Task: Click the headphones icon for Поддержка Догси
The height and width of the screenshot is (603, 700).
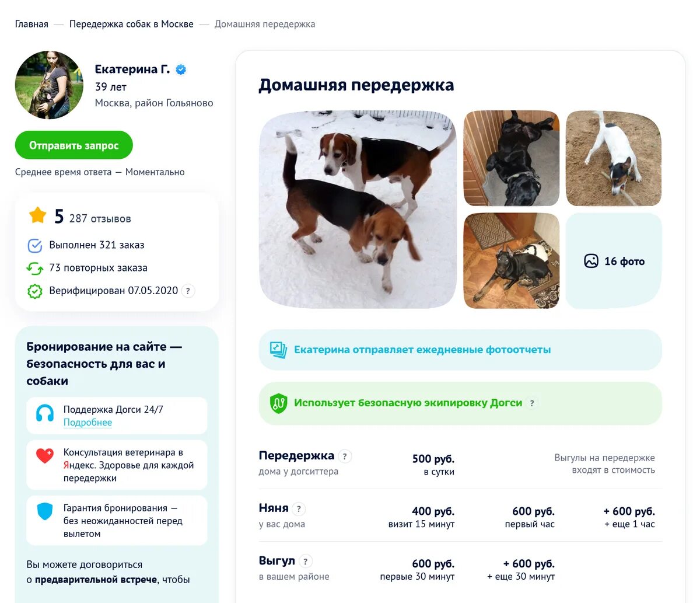Action: 45,413
